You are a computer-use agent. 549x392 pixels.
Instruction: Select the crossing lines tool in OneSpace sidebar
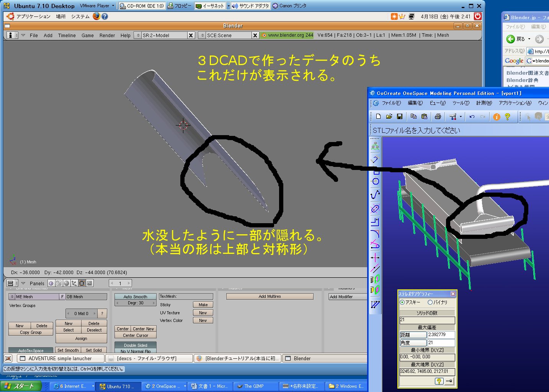[x=375, y=257]
